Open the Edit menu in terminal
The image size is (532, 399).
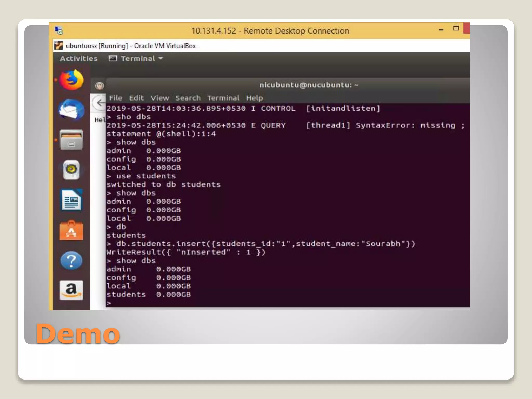(136, 98)
